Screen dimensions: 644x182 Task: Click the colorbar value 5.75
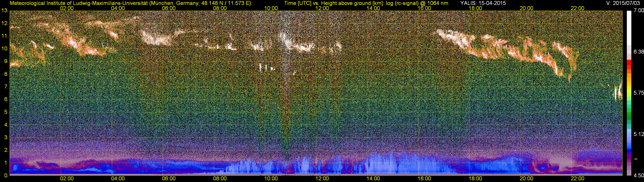pos(639,93)
